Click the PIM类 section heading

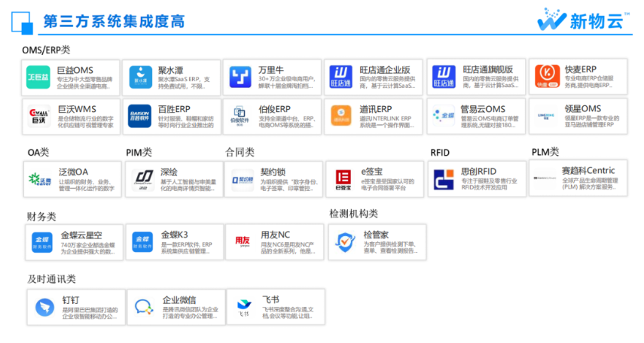pyautogui.click(x=139, y=152)
